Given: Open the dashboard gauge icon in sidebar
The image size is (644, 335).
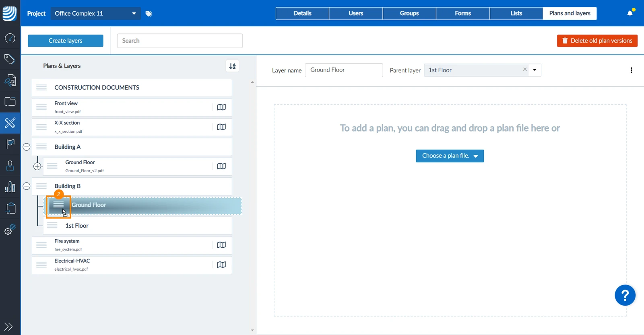Looking at the screenshot, I should coord(10,38).
